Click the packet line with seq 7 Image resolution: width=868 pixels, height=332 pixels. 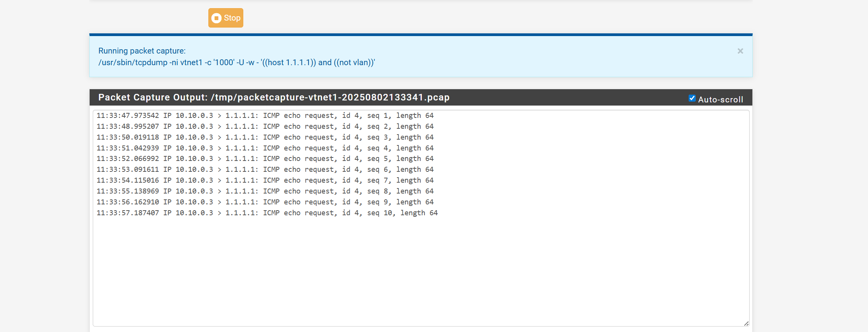point(265,180)
